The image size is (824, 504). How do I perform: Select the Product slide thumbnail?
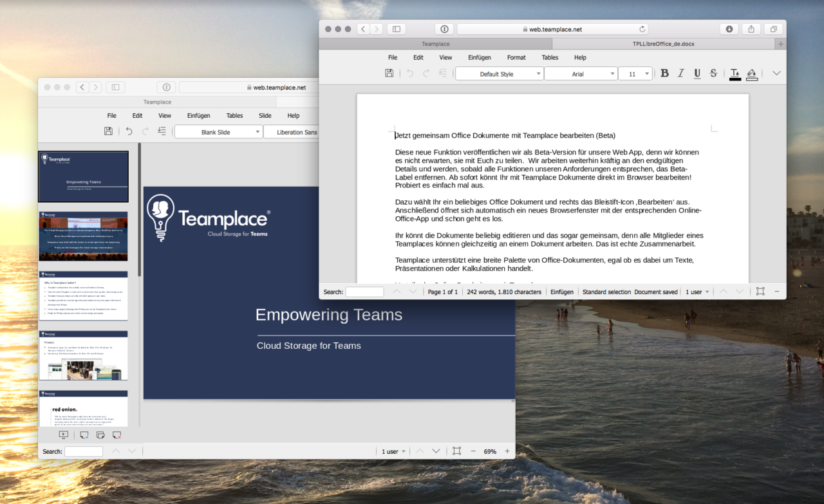pos(83,355)
